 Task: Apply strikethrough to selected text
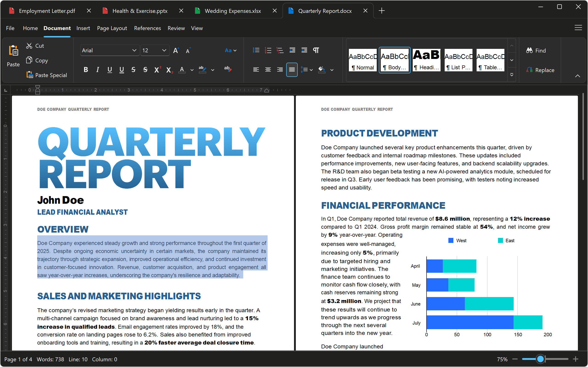point(133,70)
